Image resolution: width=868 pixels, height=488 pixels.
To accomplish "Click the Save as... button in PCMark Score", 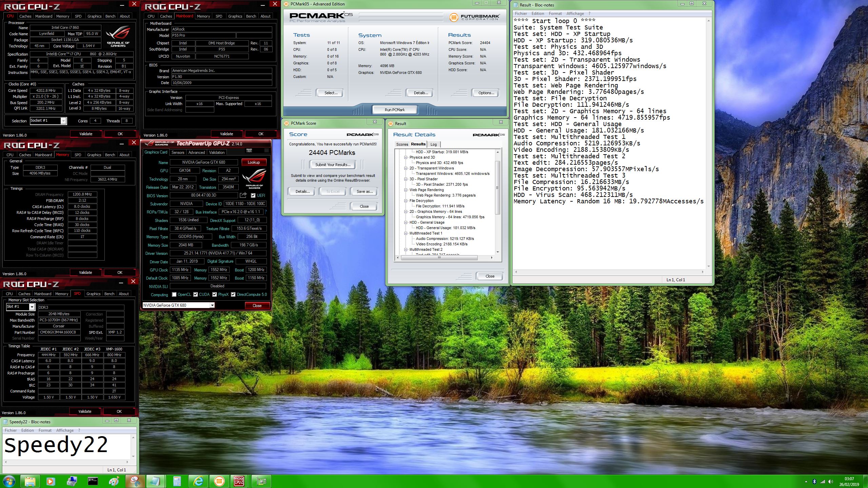I will pos(364,191).
